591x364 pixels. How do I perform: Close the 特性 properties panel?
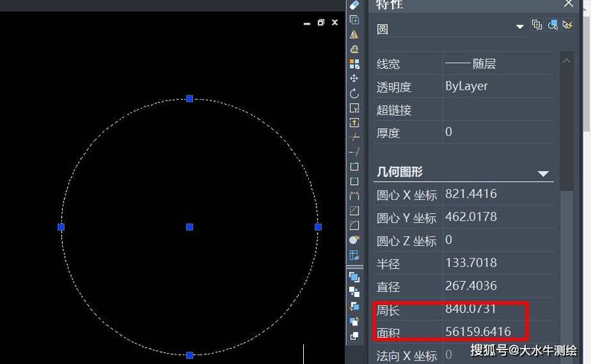pyautogui.click(x=568, y=4)
